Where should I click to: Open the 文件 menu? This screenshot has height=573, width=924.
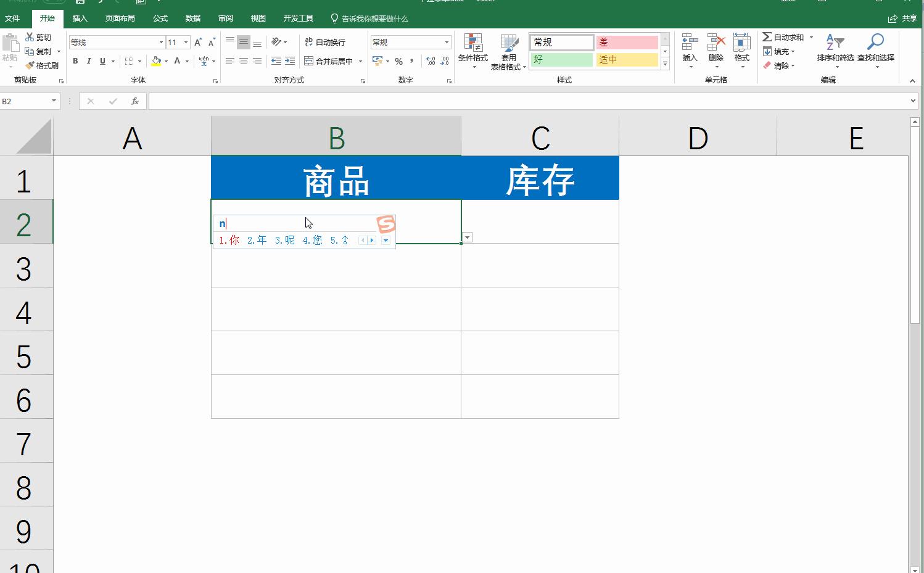tap(12, 19)
